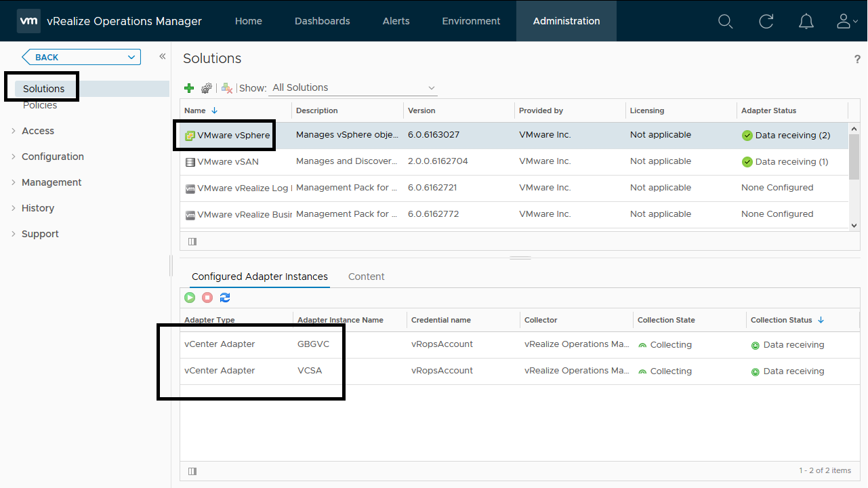Select the VMware vSAN row
868x488 pixels.
[x=514, y=161]
